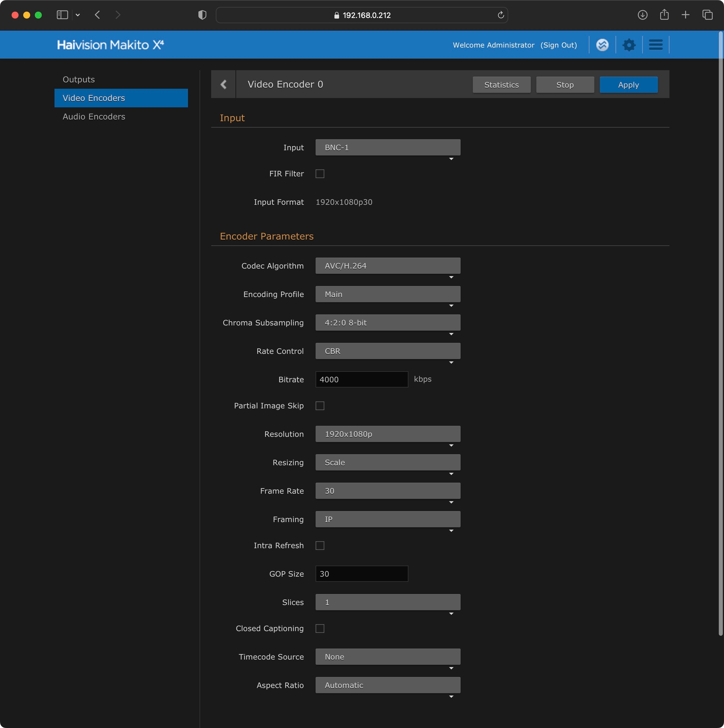Go to Outputs in the sidebar

click(x=79, y=80)
